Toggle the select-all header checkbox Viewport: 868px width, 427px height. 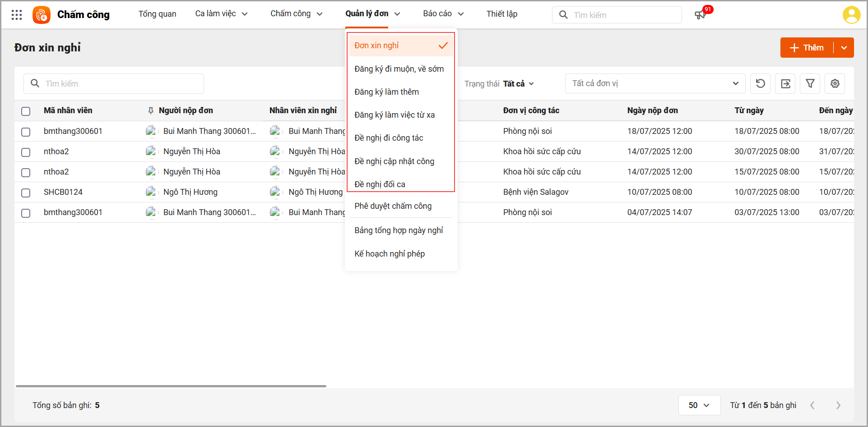26,111
